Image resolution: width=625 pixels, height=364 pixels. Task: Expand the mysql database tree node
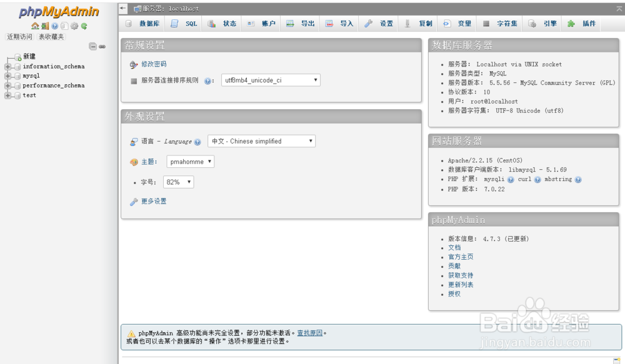pyautogui.click(x=7, y=76)
